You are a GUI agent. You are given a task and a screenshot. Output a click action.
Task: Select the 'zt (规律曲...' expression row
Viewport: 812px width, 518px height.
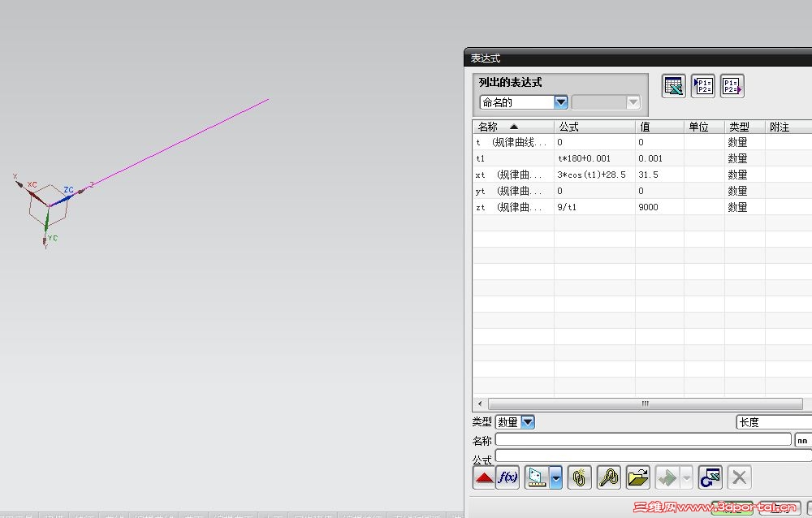point(642,207)
